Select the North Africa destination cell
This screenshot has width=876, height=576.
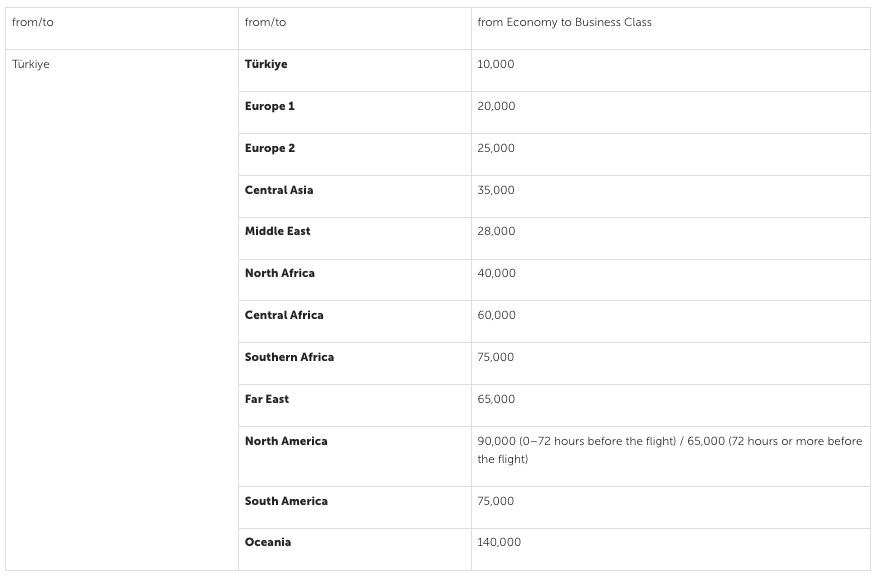(280, 273)
